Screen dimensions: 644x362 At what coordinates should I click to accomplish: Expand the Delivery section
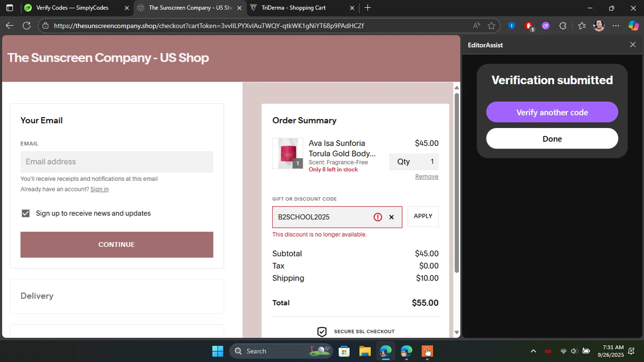(117, 296)
